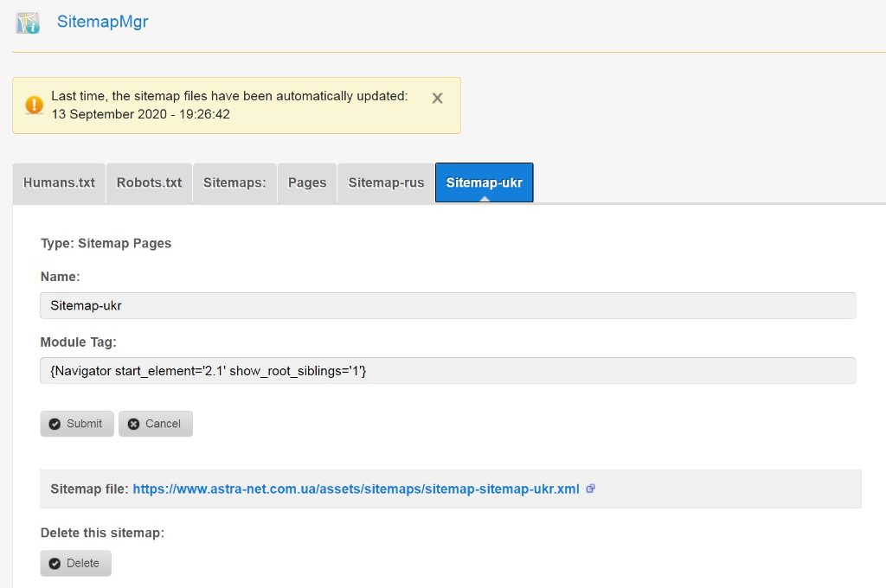Click into the Name input field
The height and width of the screenshot is (588, 886).
point(447,305)
